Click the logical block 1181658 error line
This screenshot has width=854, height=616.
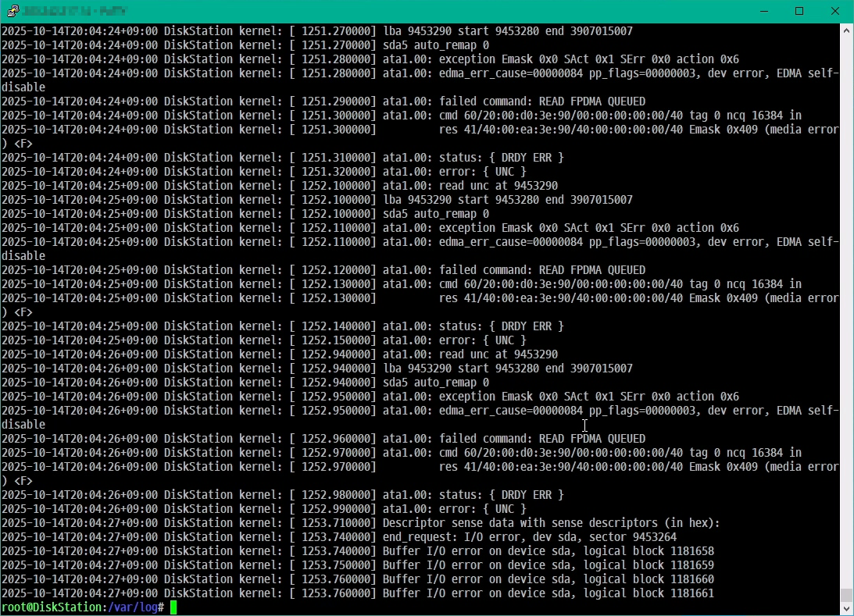[548, 551]
